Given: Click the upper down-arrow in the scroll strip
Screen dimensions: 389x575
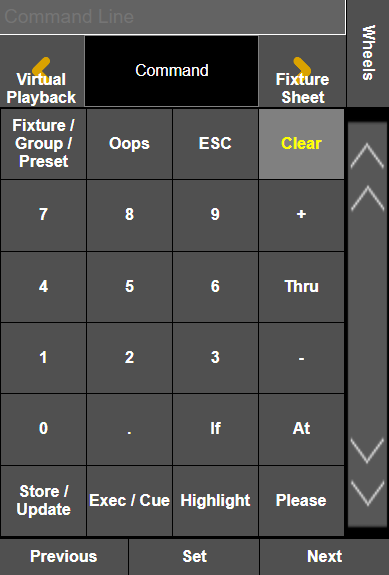Looking at the screenshot, I should tap(367, 450).
